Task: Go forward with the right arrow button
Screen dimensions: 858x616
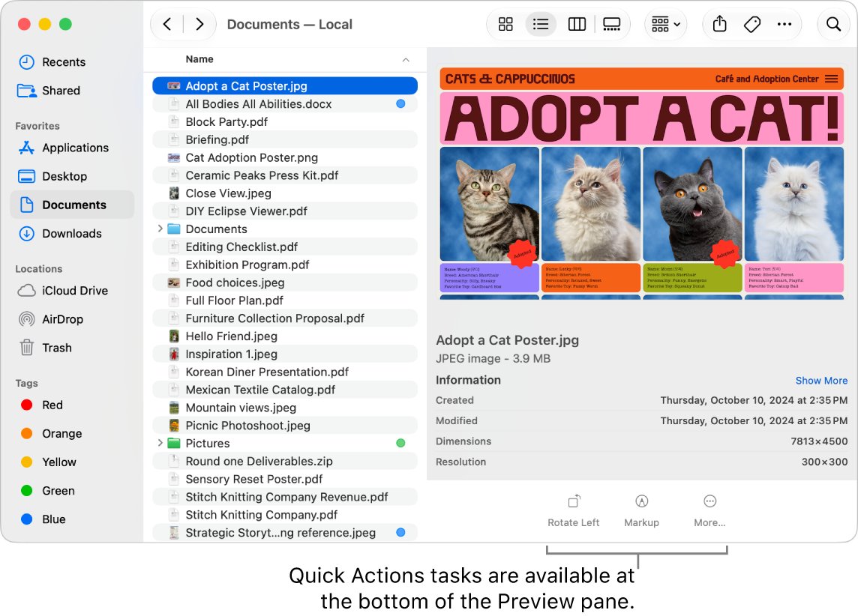Action: (x=199, y=24)
